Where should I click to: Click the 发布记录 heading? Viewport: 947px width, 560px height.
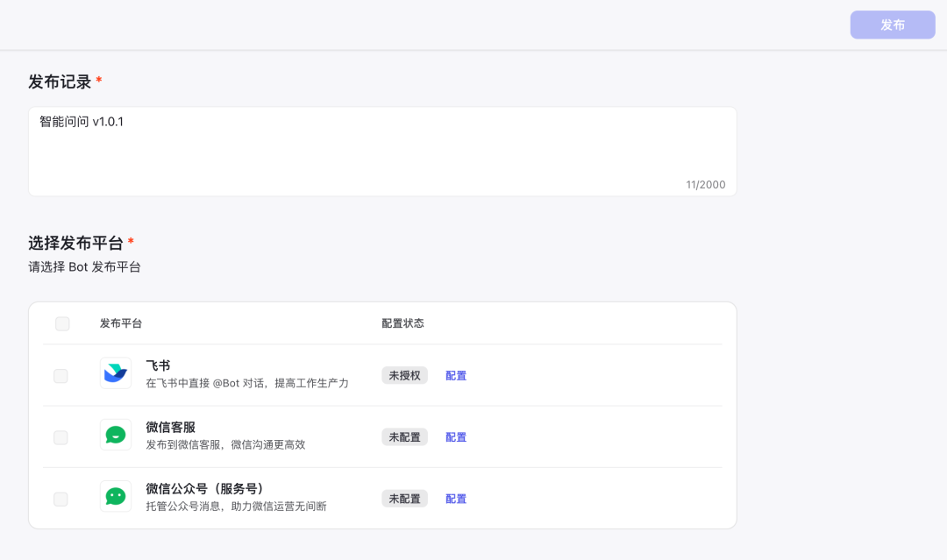pos(60,82)
